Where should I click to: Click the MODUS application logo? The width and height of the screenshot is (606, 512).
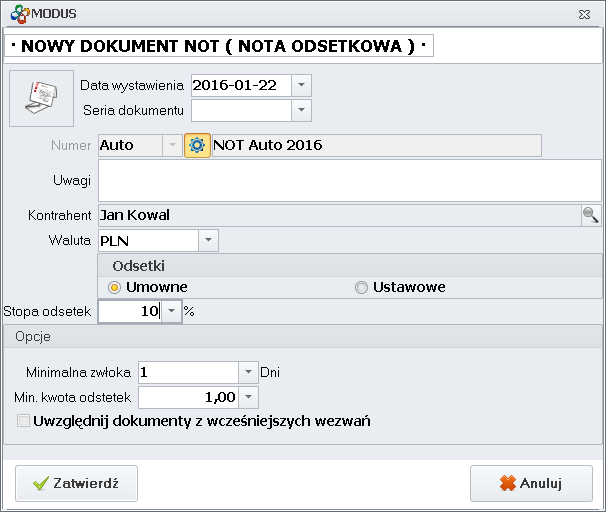pyautogui.click(x=20, y=14)
